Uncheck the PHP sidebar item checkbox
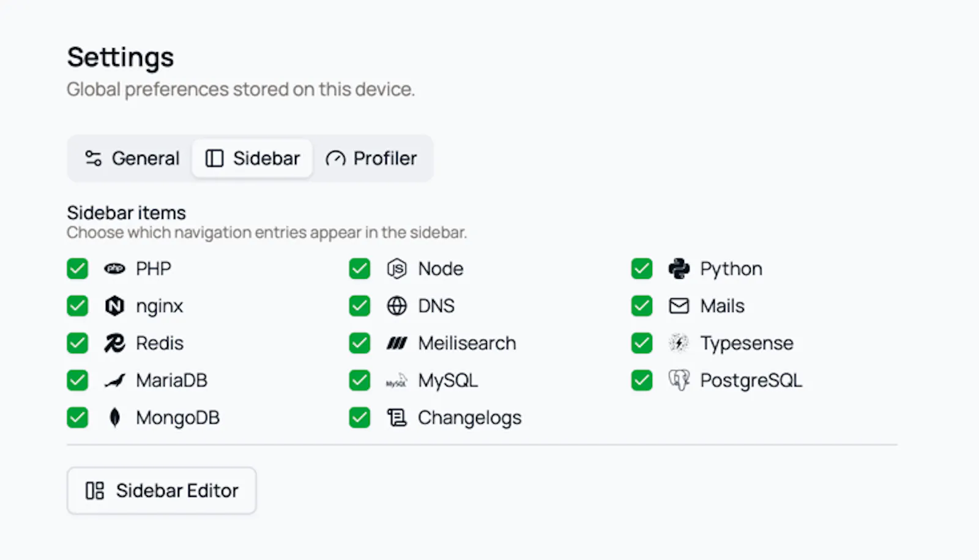 pos(78,268)
